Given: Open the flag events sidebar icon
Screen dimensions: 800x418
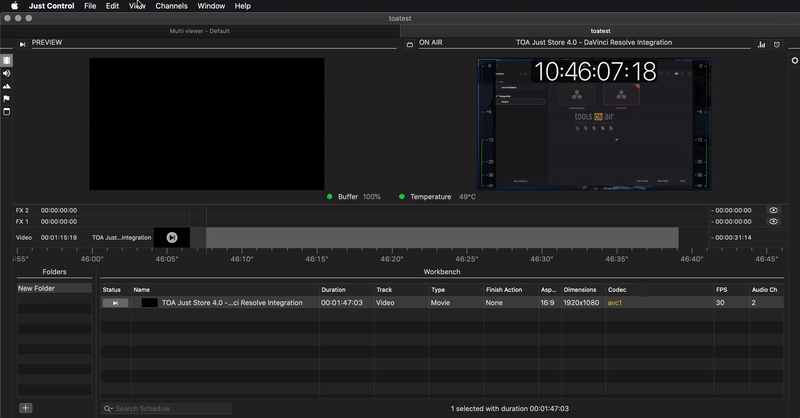Looking at the screenshot, I should pos(7,99).
